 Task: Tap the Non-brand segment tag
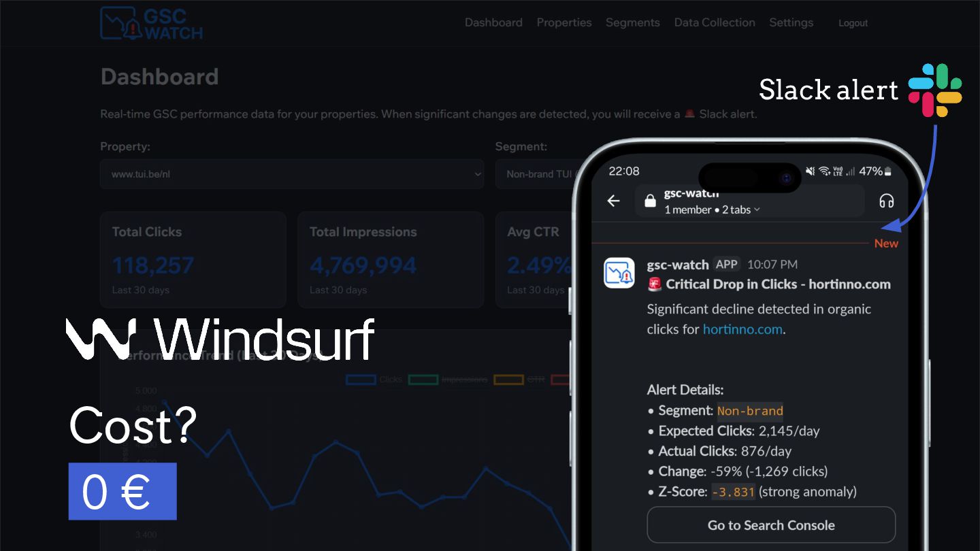pos(750,410)
